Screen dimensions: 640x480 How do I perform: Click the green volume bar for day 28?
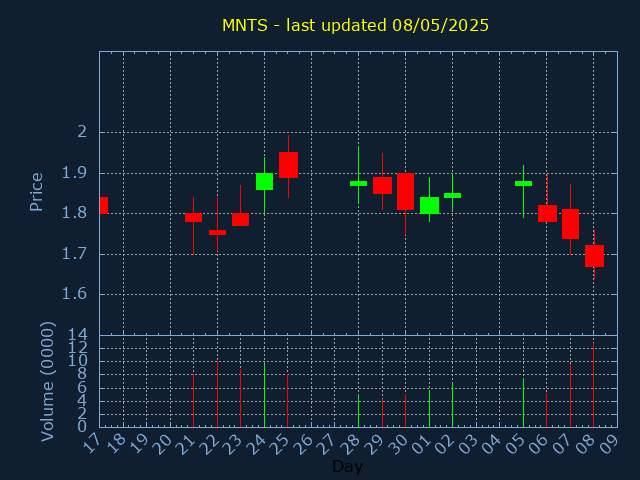[358, 411]
